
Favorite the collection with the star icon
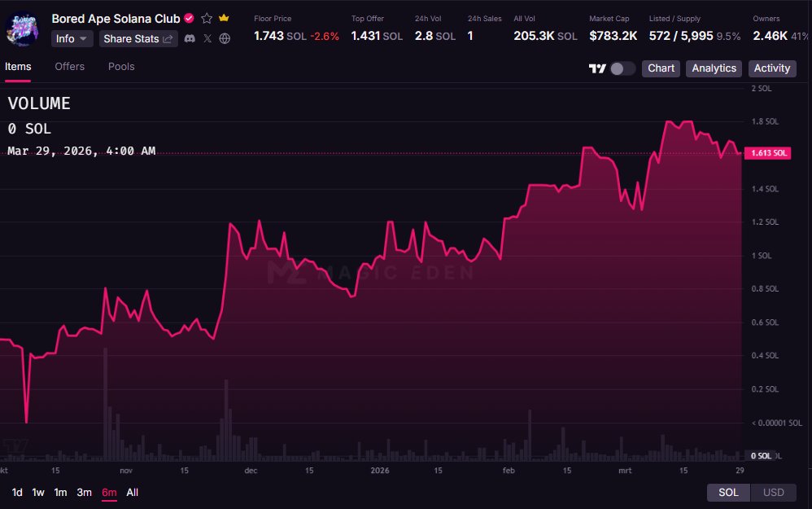tap(207, 19)
